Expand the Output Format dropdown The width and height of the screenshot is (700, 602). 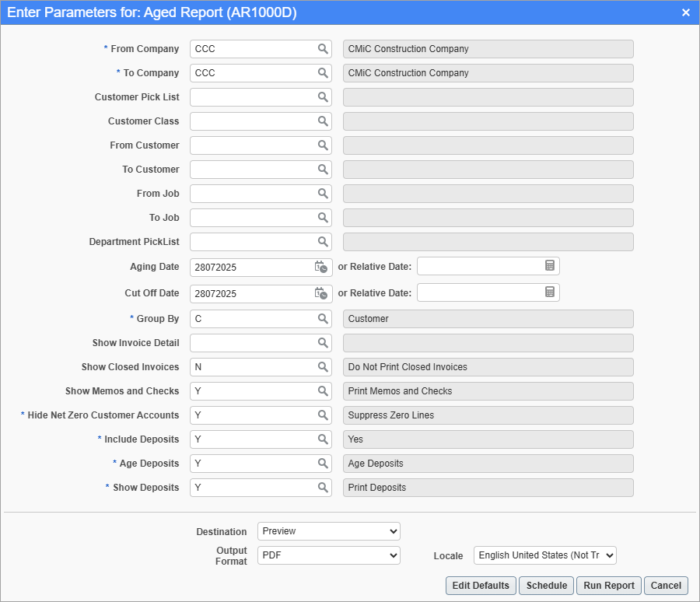[x=328, y=555]
